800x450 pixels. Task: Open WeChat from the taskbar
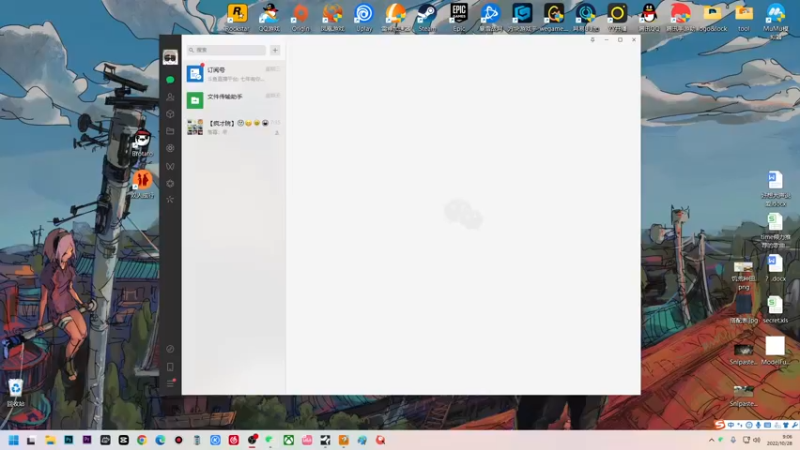tap(269, 440)
